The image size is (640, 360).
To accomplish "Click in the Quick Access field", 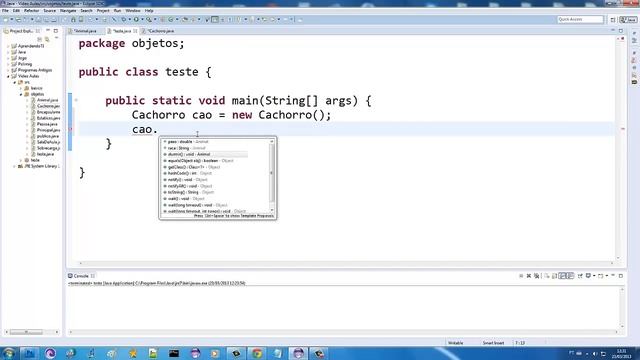I will (x=580, y=19).
